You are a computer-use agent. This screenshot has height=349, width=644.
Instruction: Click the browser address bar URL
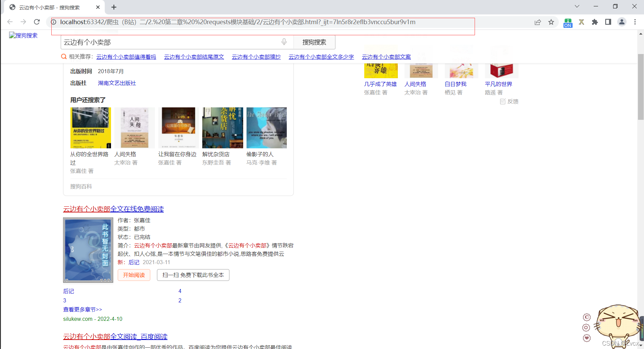[237, 22]
